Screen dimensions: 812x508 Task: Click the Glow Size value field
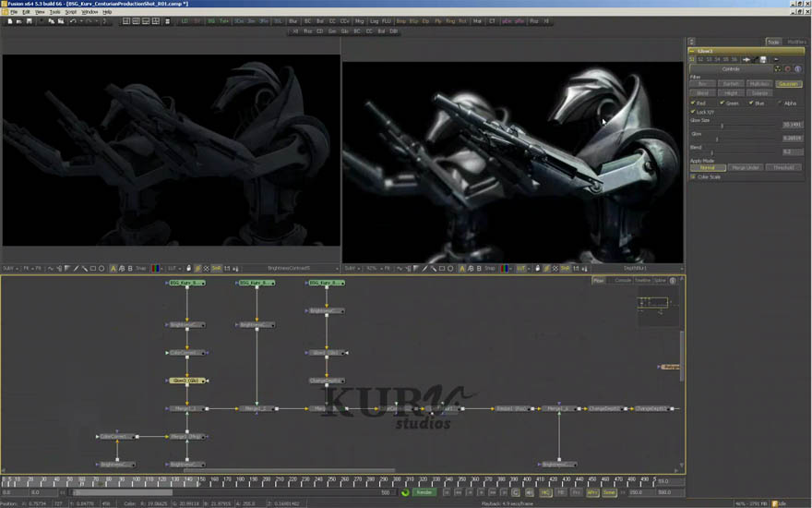[x=792, y=125]
